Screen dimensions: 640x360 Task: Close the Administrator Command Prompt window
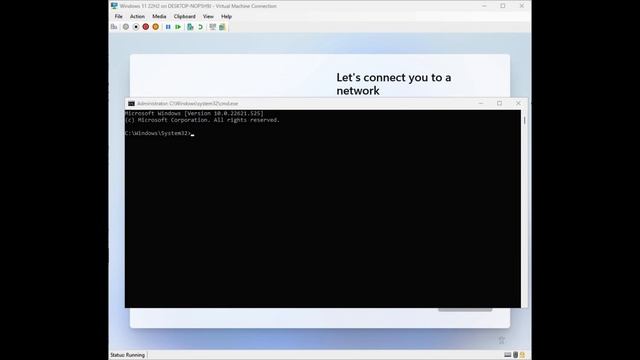(518, 103)
